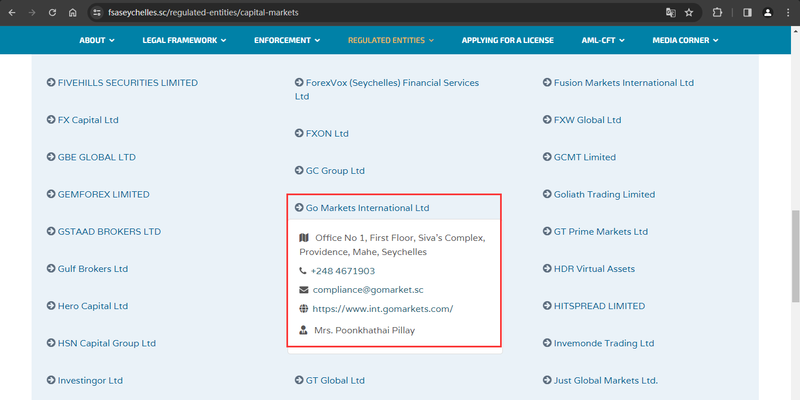Open the MEDIA CORNER dropdown menu
Screen dimensions: 800x400
pos(685,40)
